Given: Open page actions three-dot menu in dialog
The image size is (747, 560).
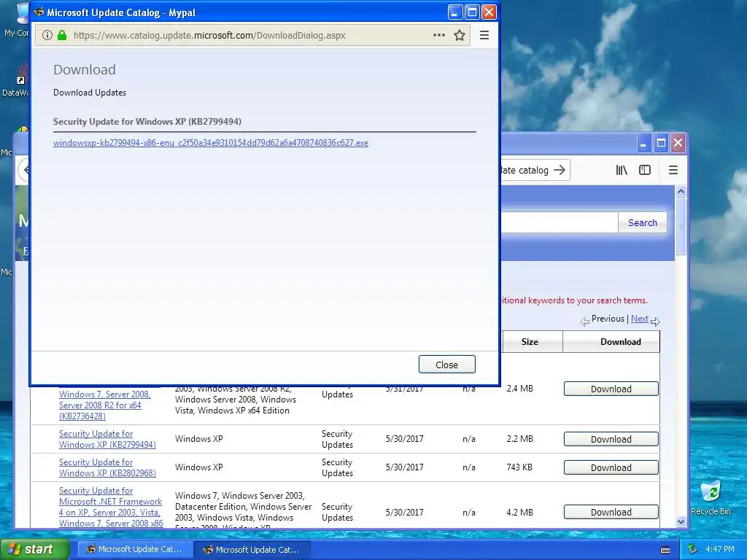Looking at the screenshot, I should [x=438, y=35].
